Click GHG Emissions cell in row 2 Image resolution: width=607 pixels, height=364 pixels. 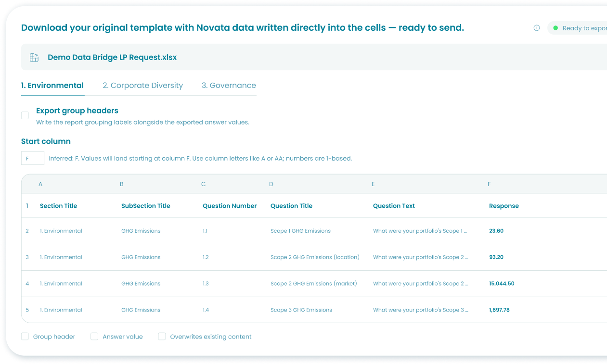click(x=141, y=231)
